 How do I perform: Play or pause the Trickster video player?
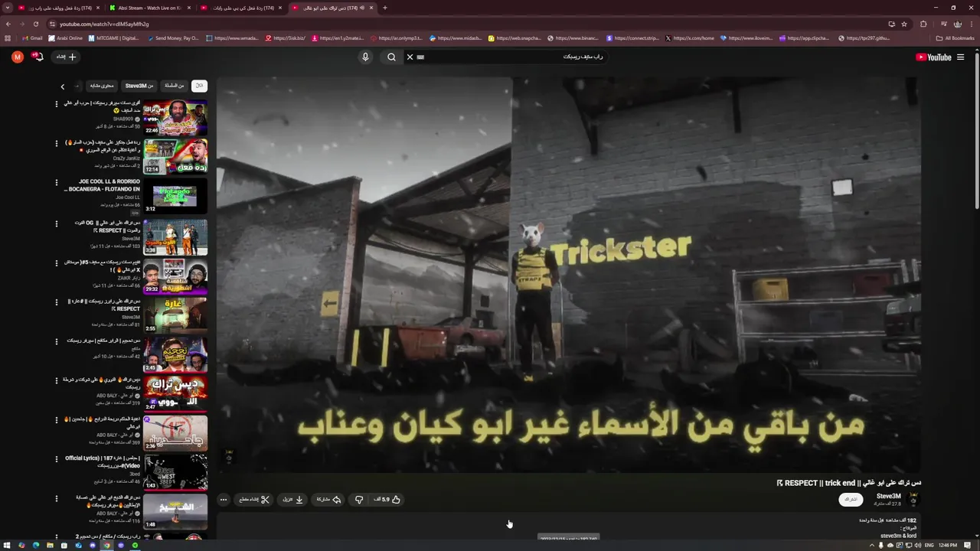pos(568,274)
